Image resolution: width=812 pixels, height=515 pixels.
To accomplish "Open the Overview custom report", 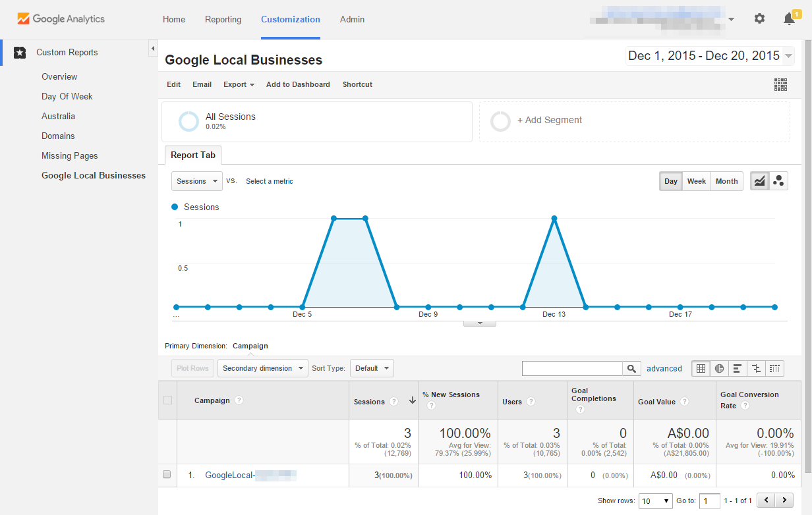I will [59, 76].
